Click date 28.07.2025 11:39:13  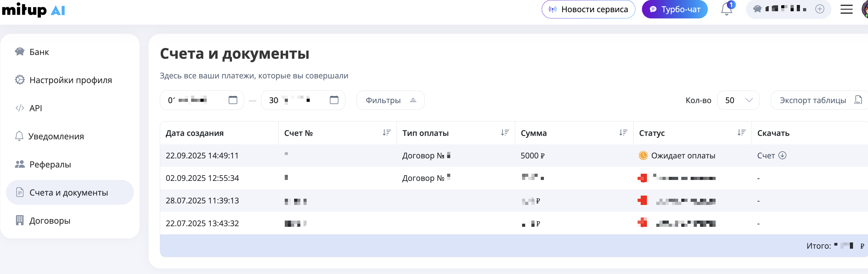point(202,201)
